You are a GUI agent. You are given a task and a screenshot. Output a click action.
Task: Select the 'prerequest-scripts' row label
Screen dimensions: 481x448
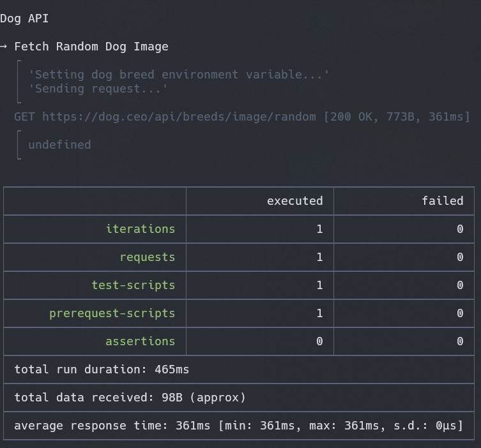112,313
